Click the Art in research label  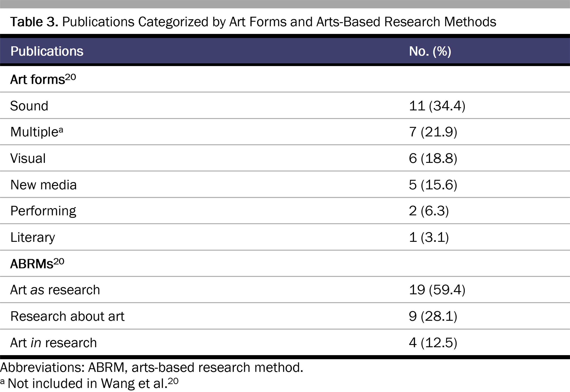tap(54, 343)
